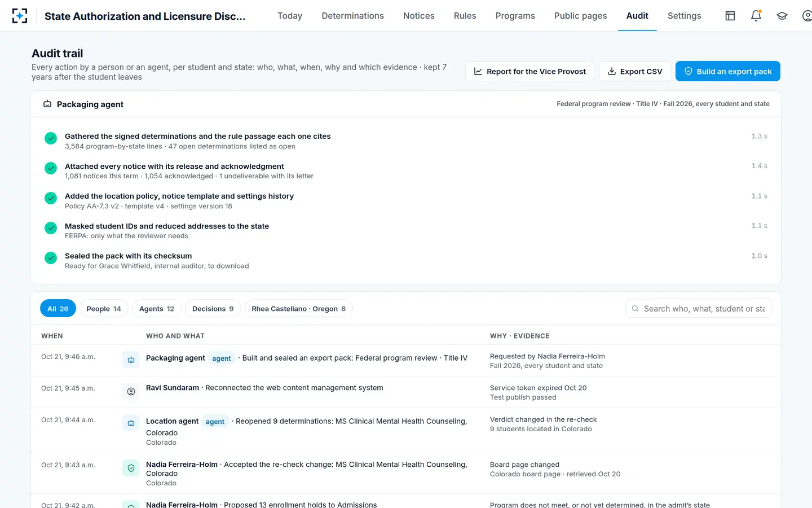Click the search magnifier icon
Image resolution: width=812 pixels, height=508 pixels.
click(x=636, y=309)
